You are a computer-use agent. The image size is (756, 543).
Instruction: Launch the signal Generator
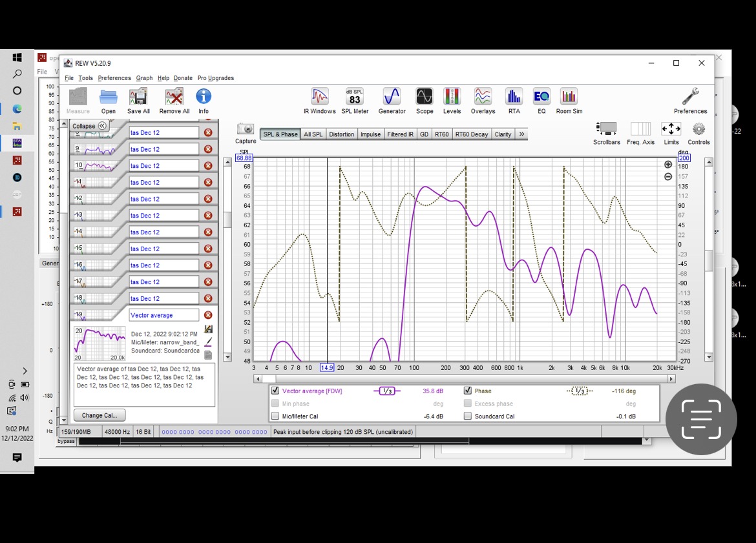click(392, 101)
